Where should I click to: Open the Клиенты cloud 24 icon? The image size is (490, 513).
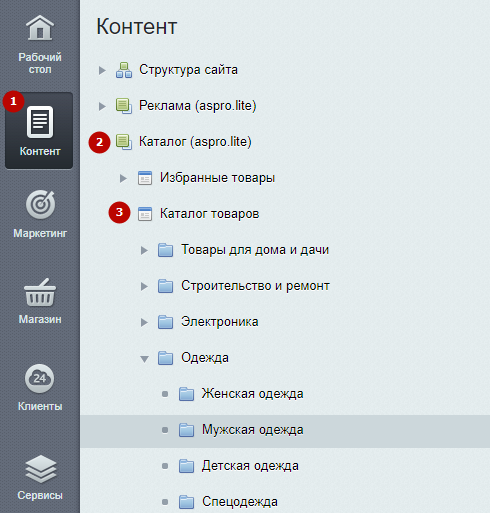[x=40, y=378]
